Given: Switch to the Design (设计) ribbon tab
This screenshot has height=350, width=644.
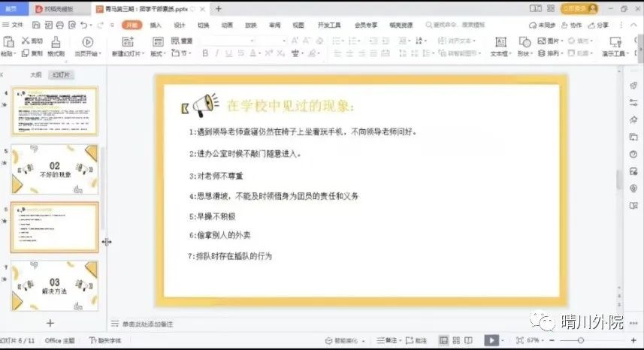Looking at the screenshot, I should [180, 25].
